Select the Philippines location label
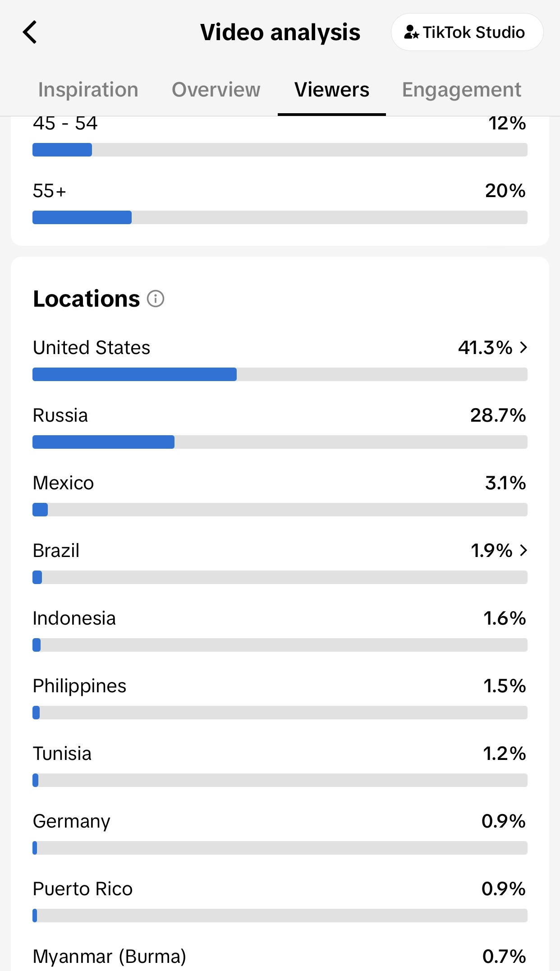Viewport: 560px width, 971px height. tap(80, 686)
